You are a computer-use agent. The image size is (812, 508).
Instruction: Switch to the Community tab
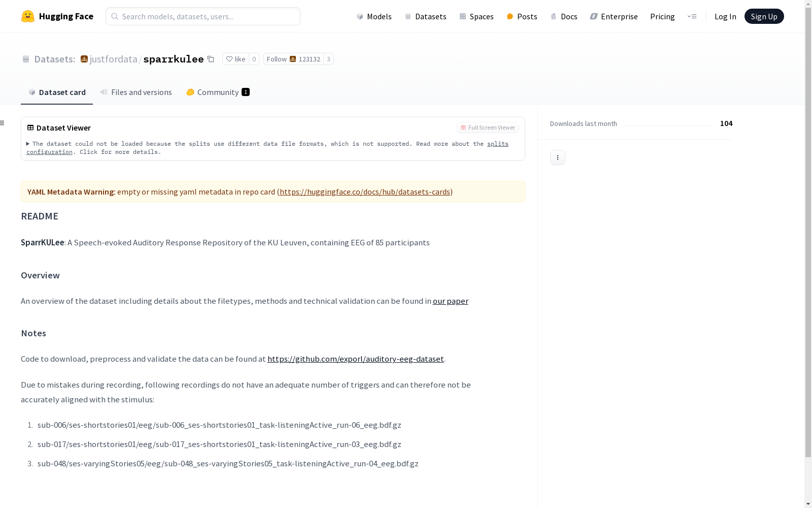click(218, 92)
